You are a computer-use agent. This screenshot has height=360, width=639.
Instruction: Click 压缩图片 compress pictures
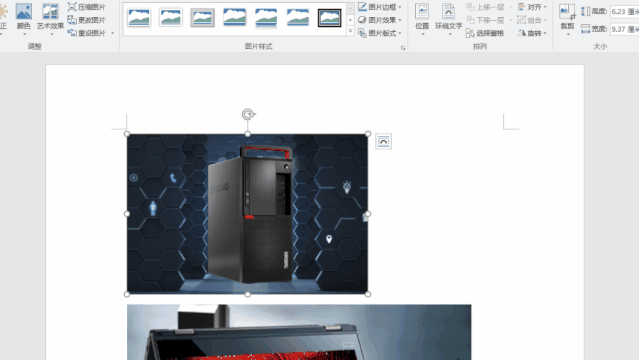click(x=86, y=7)
